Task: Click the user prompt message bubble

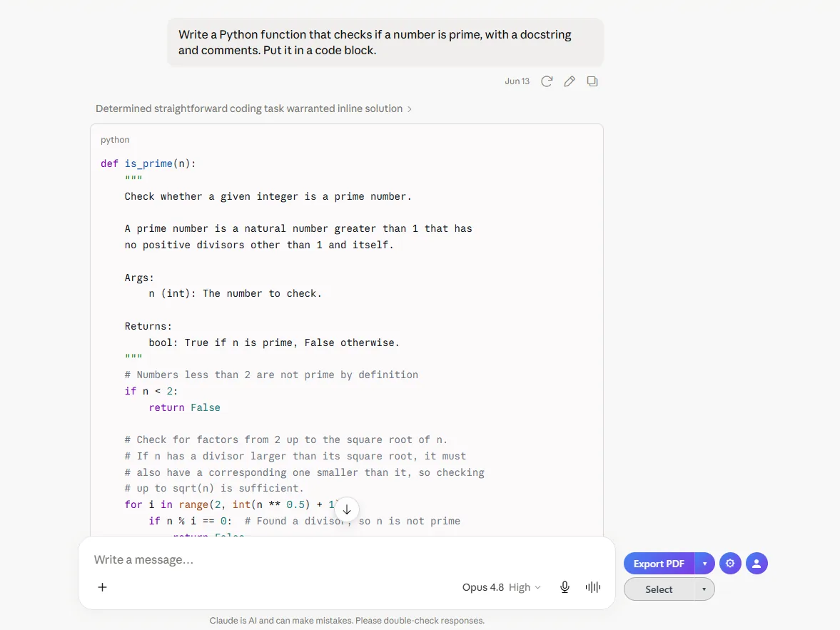Action: pyautogui.click(x=385, y=42)
